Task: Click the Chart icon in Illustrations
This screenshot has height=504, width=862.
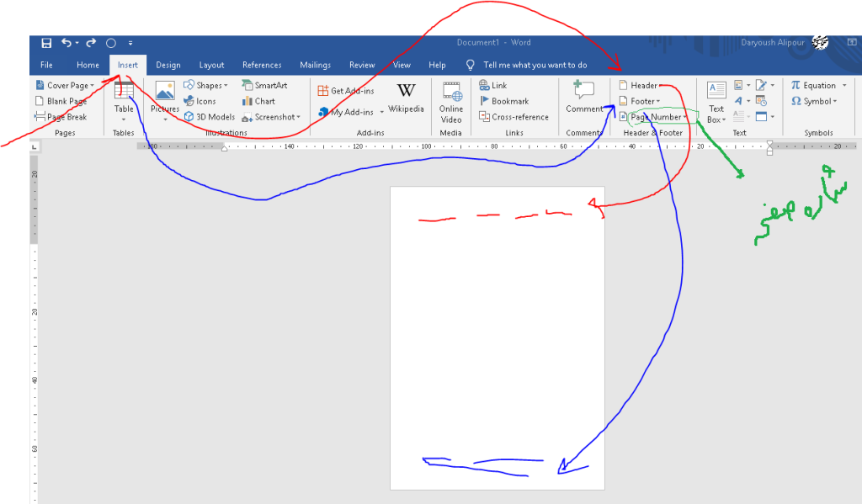Action: 258,101
